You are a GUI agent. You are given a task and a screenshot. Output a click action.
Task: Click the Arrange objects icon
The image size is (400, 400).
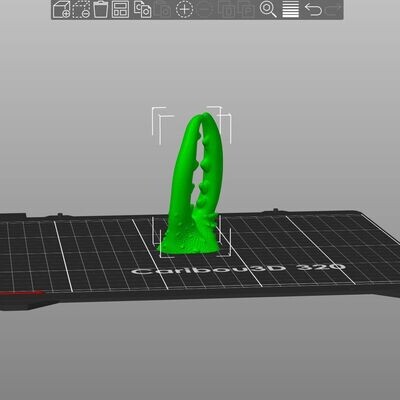(120, 9)
